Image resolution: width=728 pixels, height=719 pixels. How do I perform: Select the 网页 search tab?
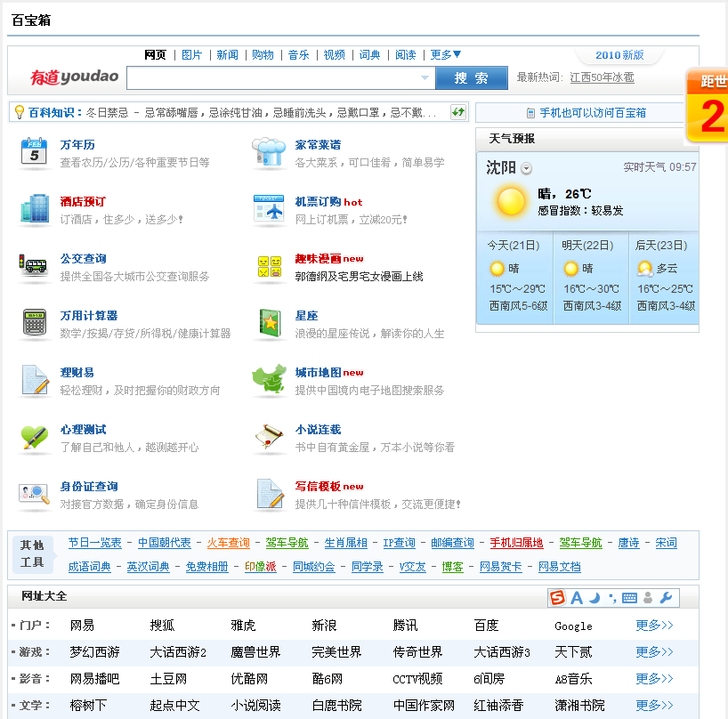click(155, 55)
